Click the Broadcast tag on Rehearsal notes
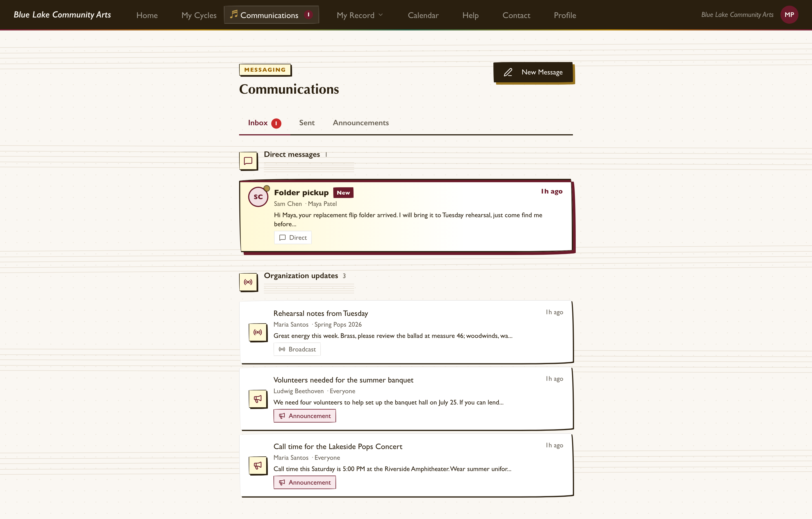The width and height of the screenshot is (812, 519). tap(297, 349)
